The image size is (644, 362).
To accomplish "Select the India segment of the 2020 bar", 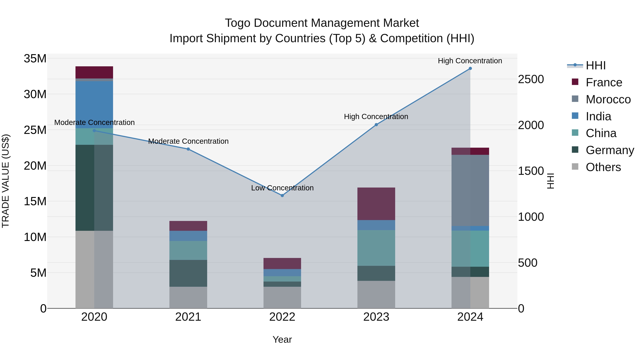I will tap(94, 105).
